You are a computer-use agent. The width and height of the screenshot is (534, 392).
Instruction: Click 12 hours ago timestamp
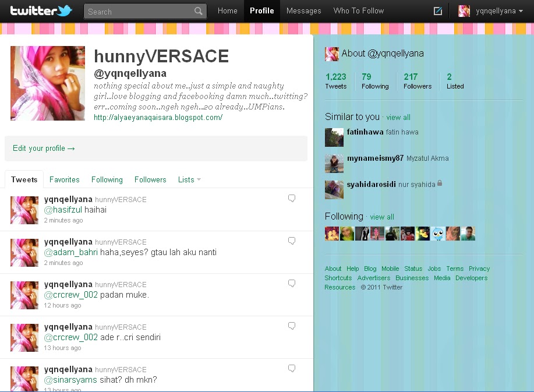pos(62,305)
